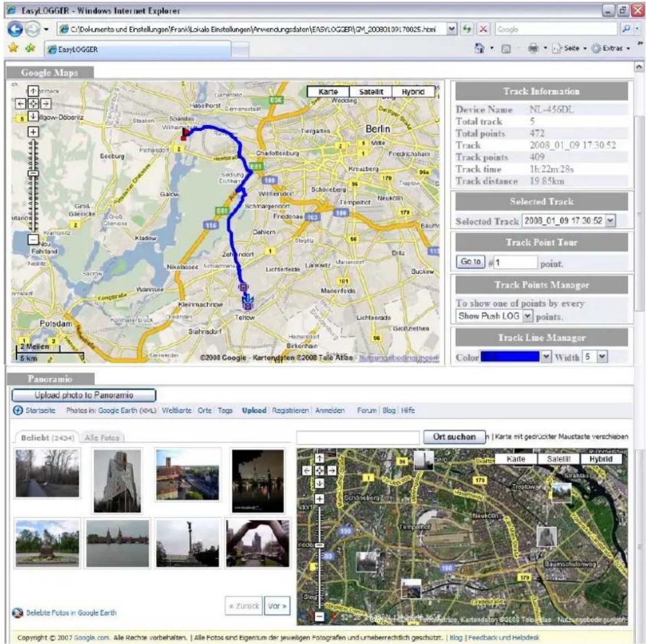
Task: Click the Panoramio place search field
Action: coord(358,437)
